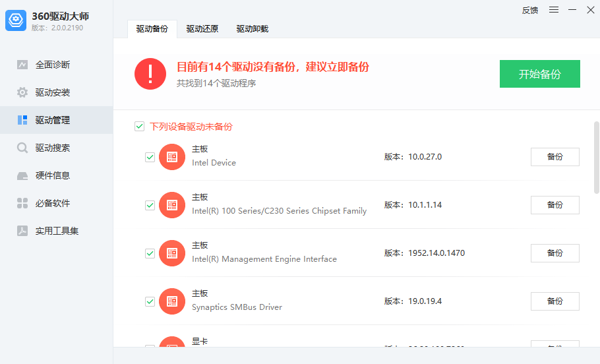Screen dimensions: 600x364
Task: Minimize the 360驱动大师 window
Action: tap(572, 10)
